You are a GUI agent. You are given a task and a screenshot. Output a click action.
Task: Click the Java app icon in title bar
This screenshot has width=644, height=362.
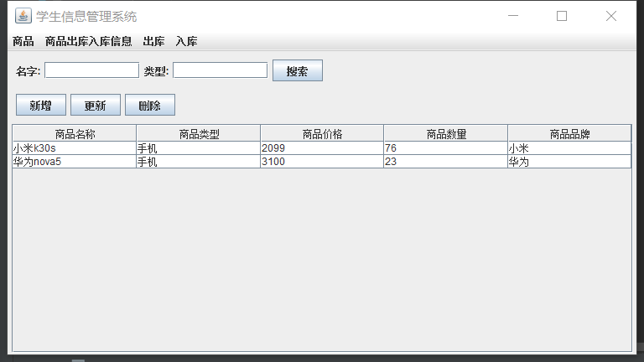[23, 16]
